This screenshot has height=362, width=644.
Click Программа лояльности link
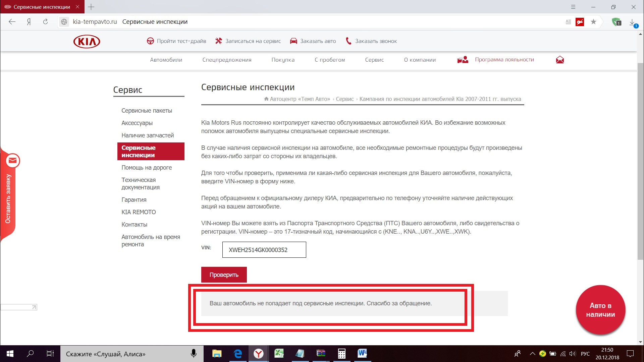(x=504, y=60)
